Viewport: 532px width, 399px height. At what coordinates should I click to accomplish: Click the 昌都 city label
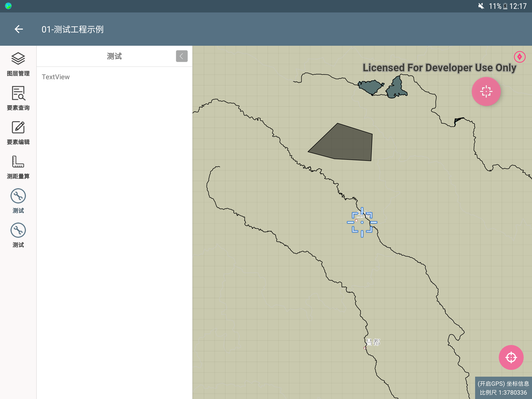pyautogui.click(x=373, y=342)
